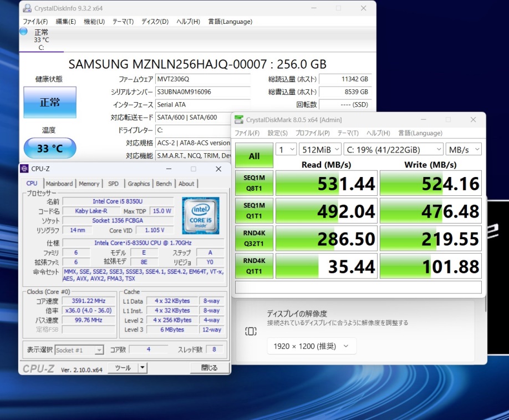
Task: Switch to the Bench tab in CPU-Z
Action: (x=164, y=184)
